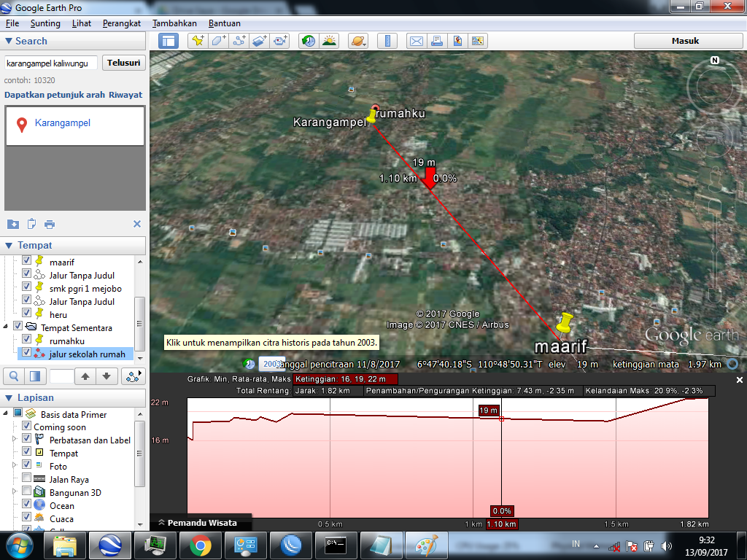Add an image overlay
The image size is (747, 560).
(260, 41)
